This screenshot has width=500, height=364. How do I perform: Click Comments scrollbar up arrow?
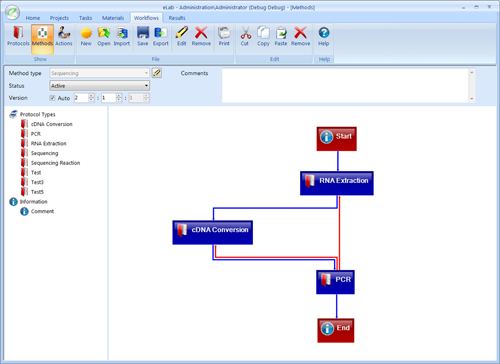click(x=472, y=72)
